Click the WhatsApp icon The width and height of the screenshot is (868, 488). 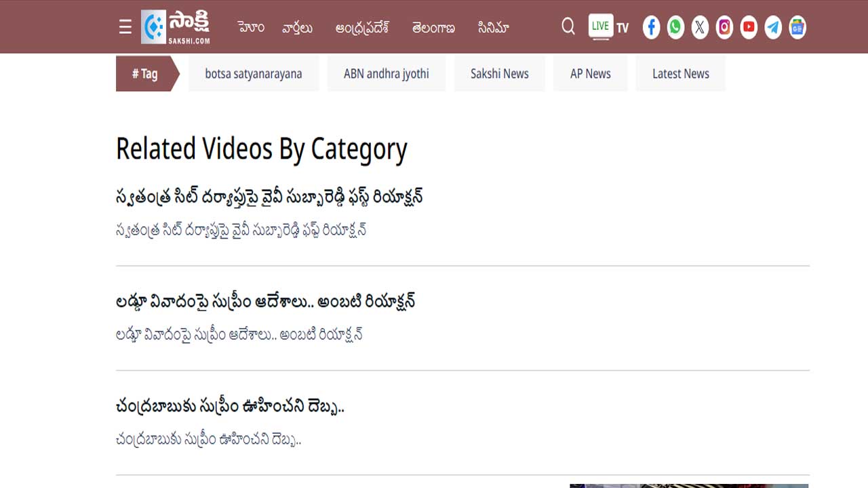coord(675,27)
